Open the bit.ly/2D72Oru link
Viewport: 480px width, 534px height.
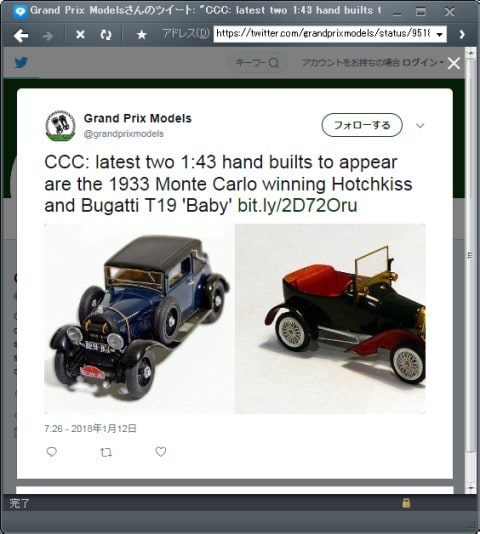point(297,205)
